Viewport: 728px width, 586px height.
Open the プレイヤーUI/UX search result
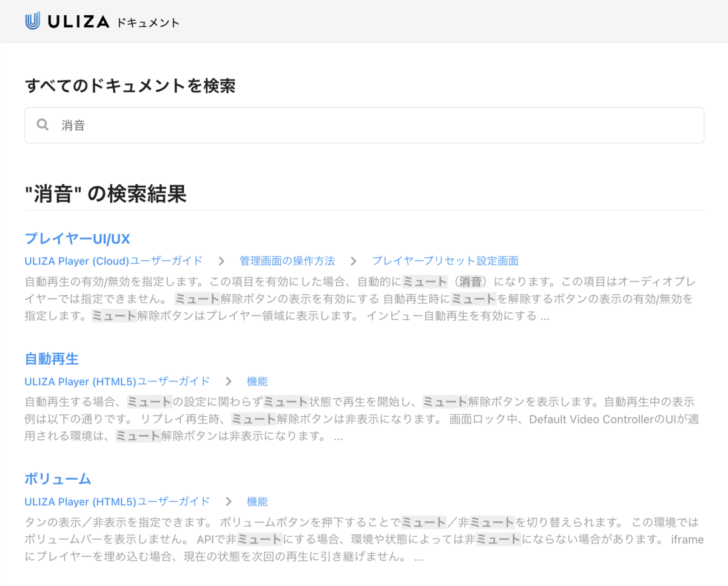[x=78, y=238]
